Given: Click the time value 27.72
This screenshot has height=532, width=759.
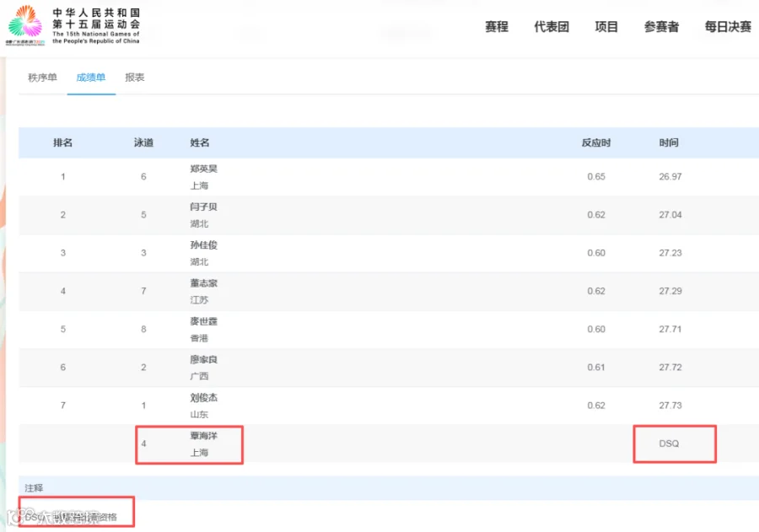Looking at the screenshot, I should pos(670,368).
